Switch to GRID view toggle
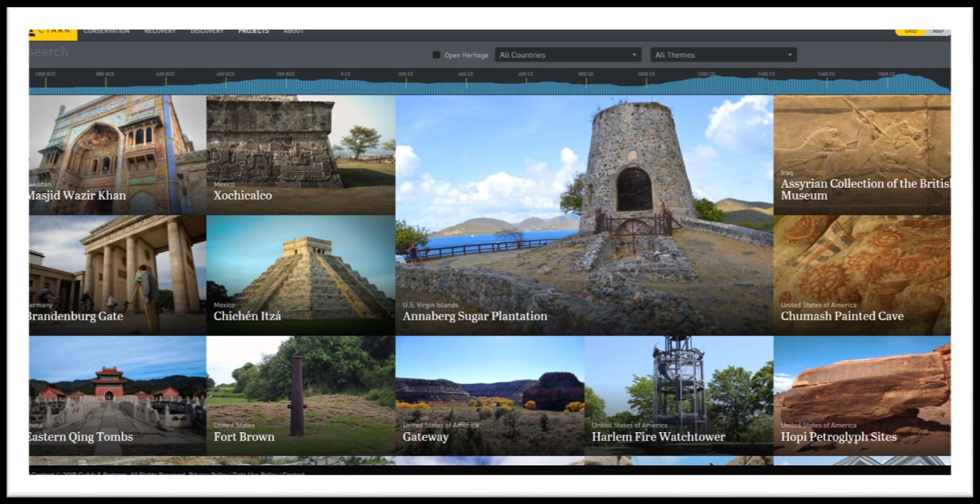The width and height of the screenshot is (980, 504). tap(910, 32)
